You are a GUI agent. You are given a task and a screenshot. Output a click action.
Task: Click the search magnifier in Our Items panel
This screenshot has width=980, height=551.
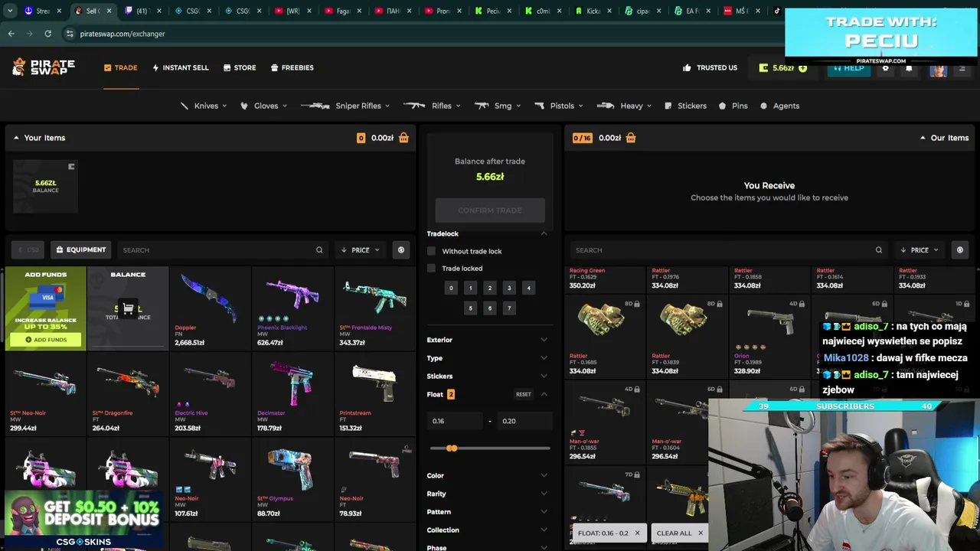click(x=879, y=250)
